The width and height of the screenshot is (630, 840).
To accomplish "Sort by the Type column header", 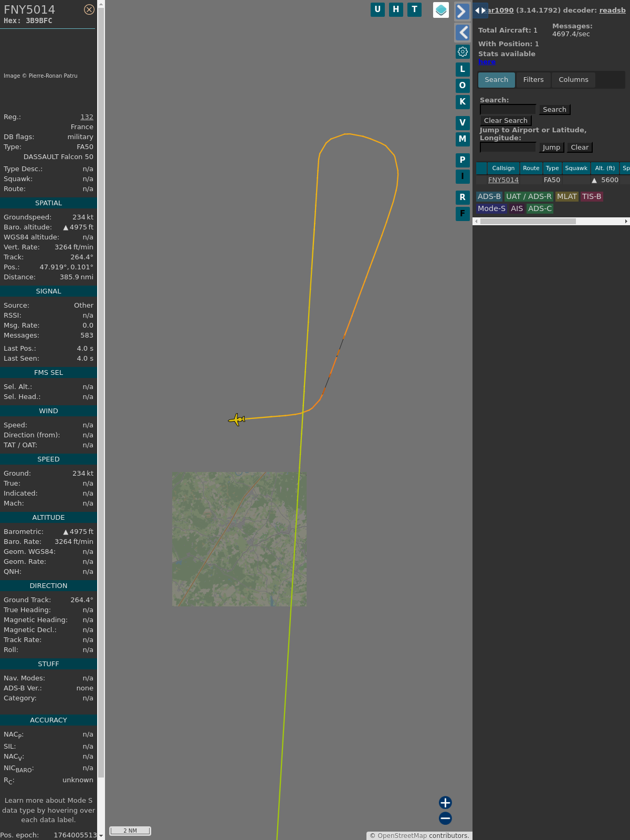I will 552,168.
